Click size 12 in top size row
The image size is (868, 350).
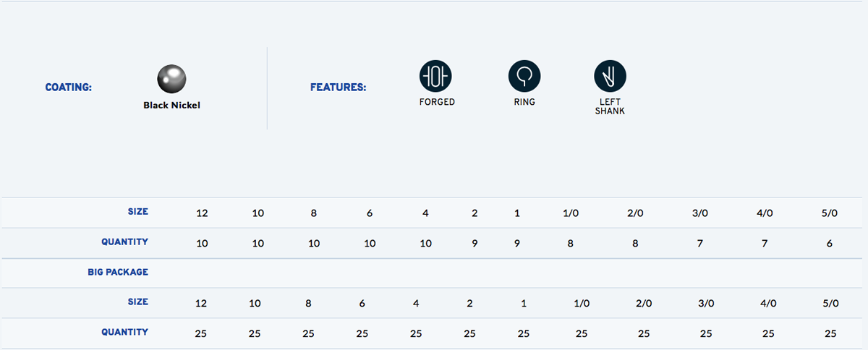(x=202, y=213)
